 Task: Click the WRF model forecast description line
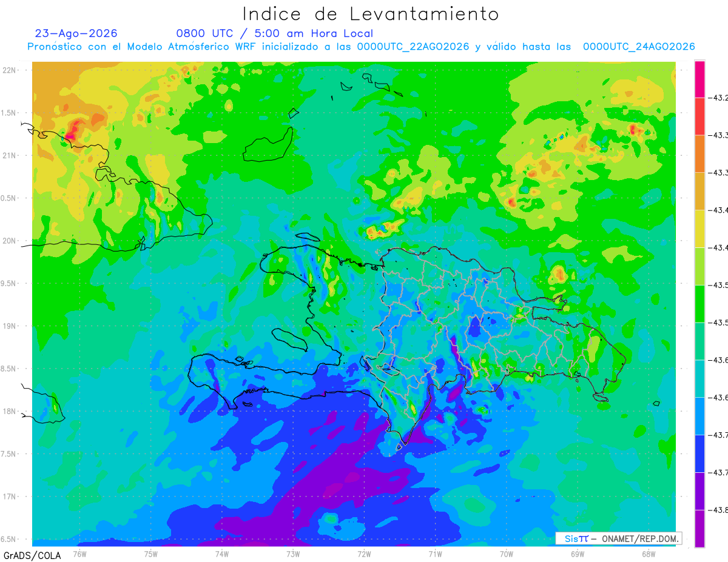click(361, 47)
